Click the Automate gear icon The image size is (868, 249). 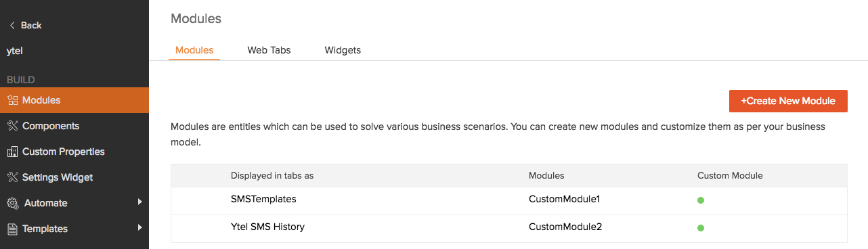click(12, 203)
